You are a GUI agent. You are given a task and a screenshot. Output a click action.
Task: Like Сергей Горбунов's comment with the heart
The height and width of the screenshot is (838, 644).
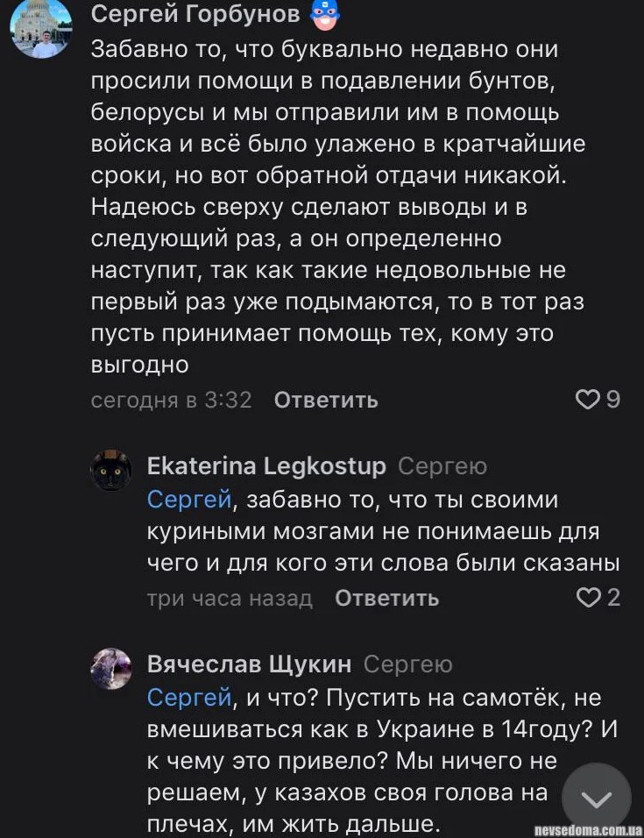(586, 400)
